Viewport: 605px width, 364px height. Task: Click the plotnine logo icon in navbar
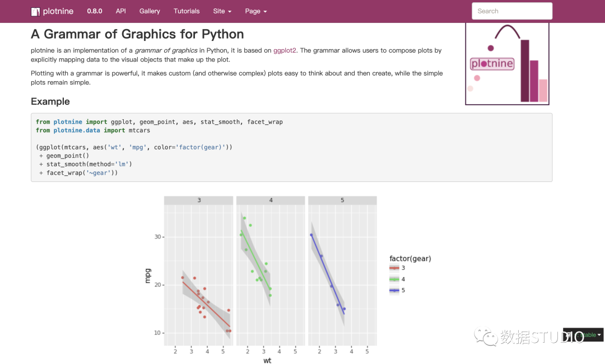coord(35,11)
